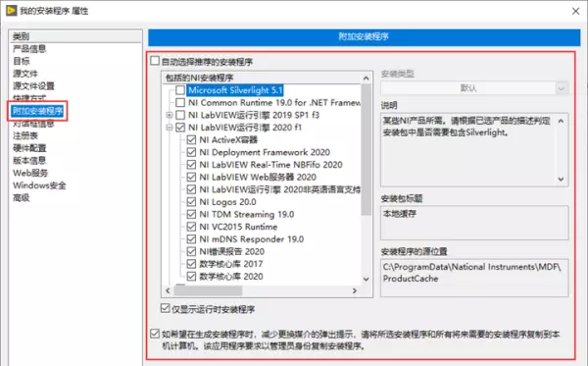Toggle 仅显示运行时安装程序 checkbox
This screenshot has height=366, width=588.
point(165,308)
